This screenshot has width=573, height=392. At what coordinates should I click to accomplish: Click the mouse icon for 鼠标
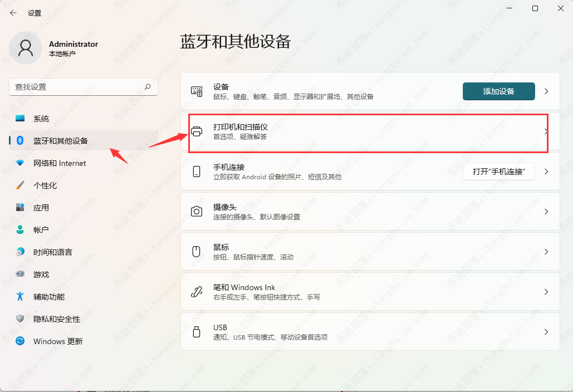[x=197, y=252]
